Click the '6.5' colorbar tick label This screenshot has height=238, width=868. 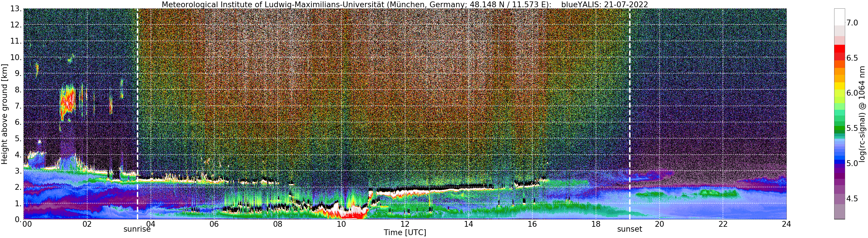(x=852, y=58)
